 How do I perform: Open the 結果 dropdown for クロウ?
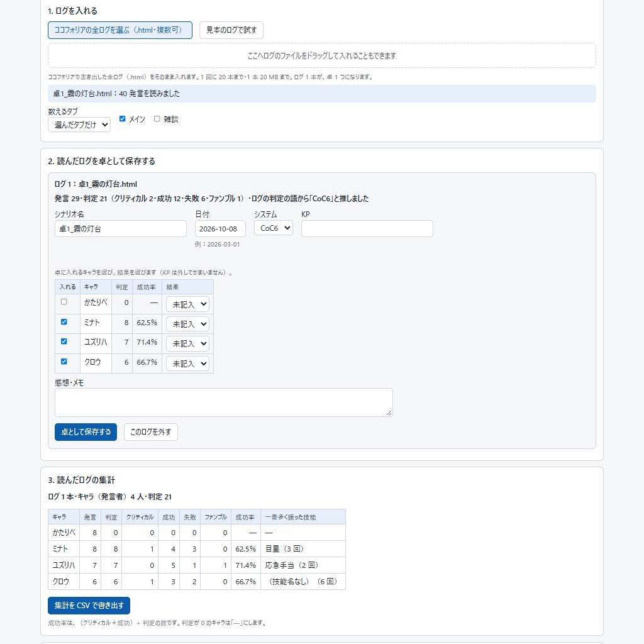187,364
